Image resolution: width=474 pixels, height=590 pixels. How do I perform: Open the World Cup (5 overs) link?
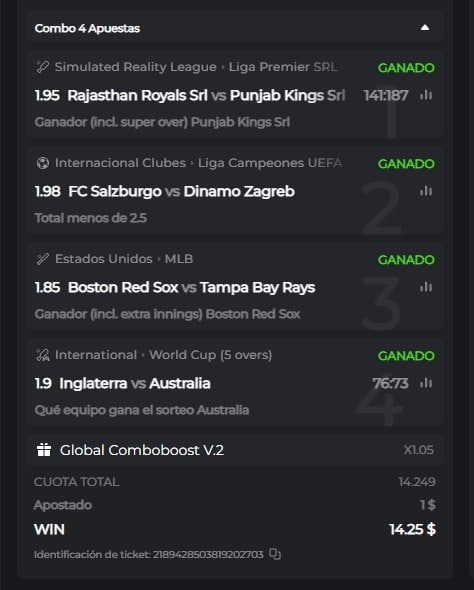[x=210, y=355]
